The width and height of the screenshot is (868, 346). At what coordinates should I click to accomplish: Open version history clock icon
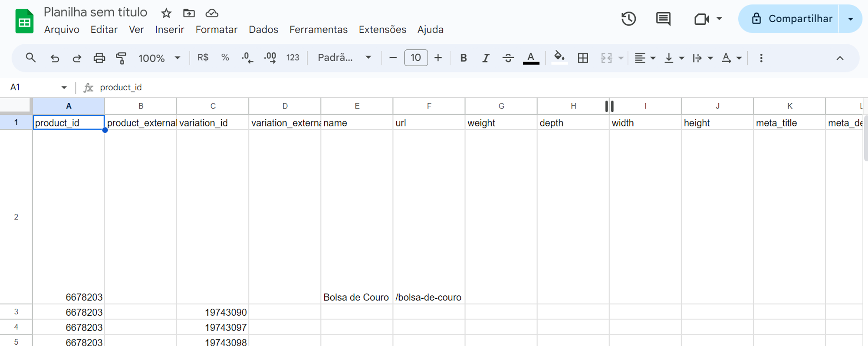pos(628,19)
